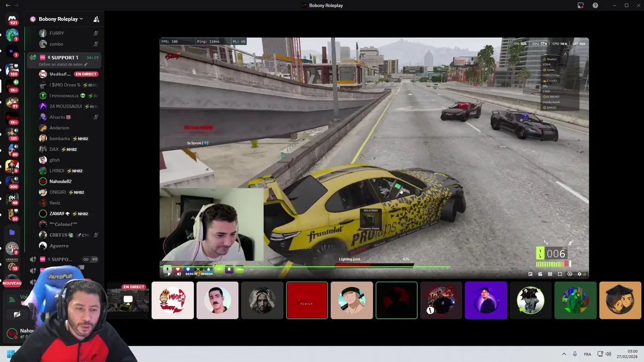Show hidden system tray icons chevron
The width and height of the screenshot is (644, 362).
[564, 354]
